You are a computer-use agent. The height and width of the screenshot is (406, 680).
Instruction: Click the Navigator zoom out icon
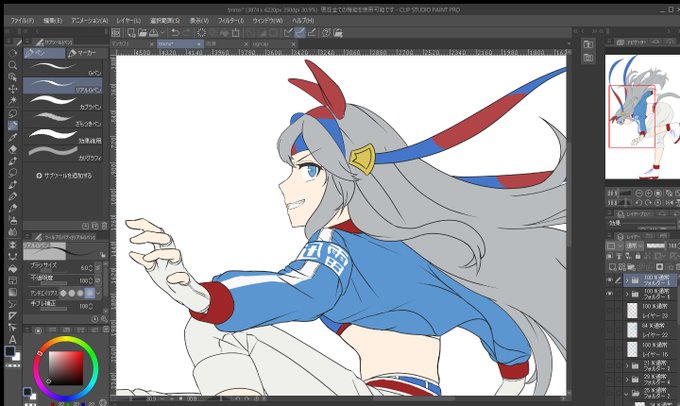point(639,193)
